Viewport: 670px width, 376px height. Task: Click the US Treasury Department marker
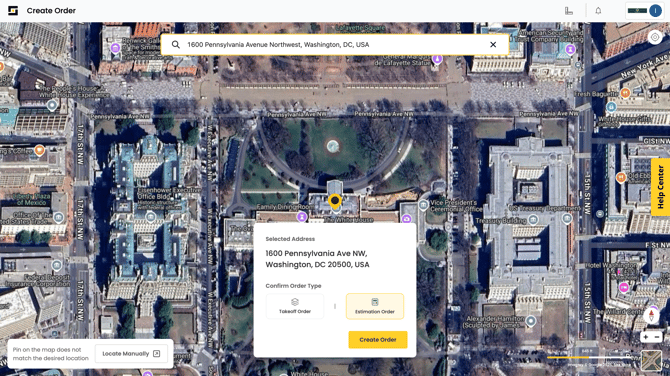click(x=567, y=218)
